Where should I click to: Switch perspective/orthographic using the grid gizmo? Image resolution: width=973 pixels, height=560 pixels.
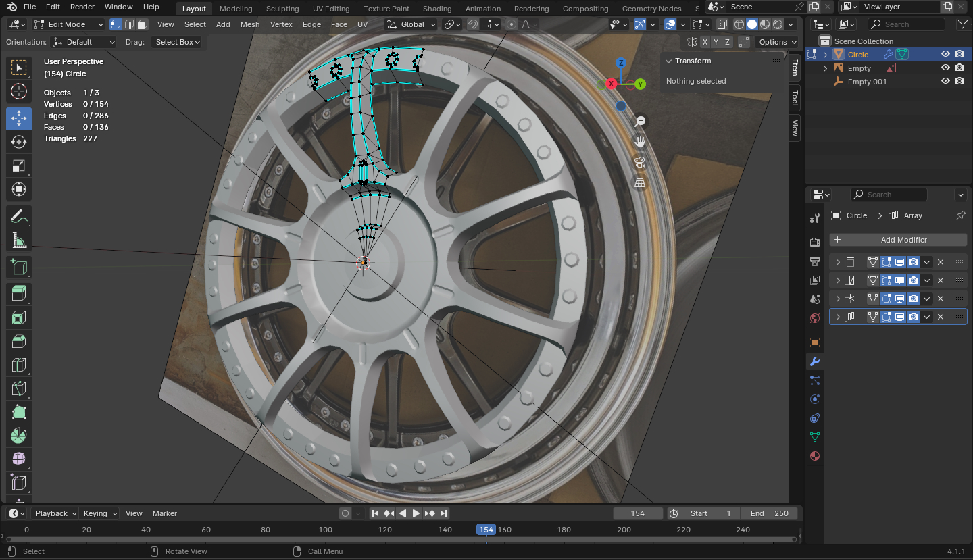[x=640, y=182]
